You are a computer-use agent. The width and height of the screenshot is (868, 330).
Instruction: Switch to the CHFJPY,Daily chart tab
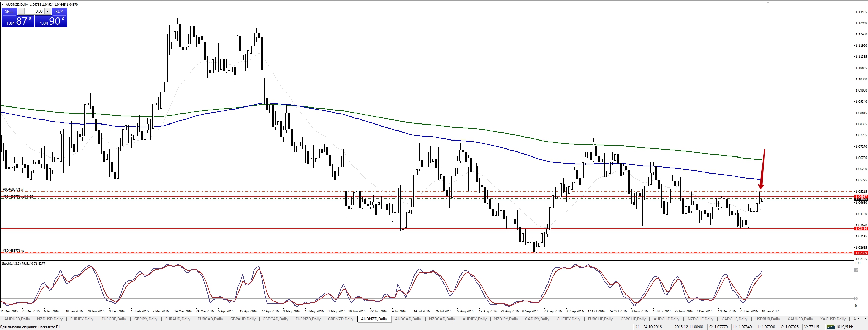569,319
